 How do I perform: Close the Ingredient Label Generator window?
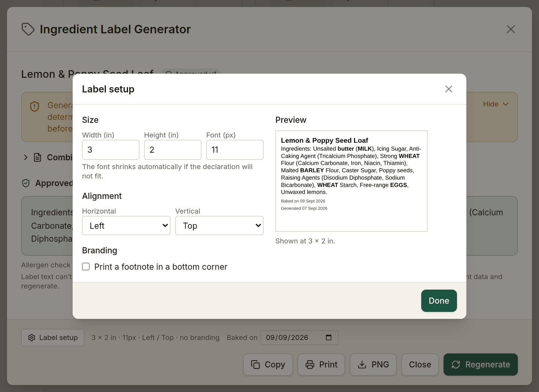click(511, 29)
